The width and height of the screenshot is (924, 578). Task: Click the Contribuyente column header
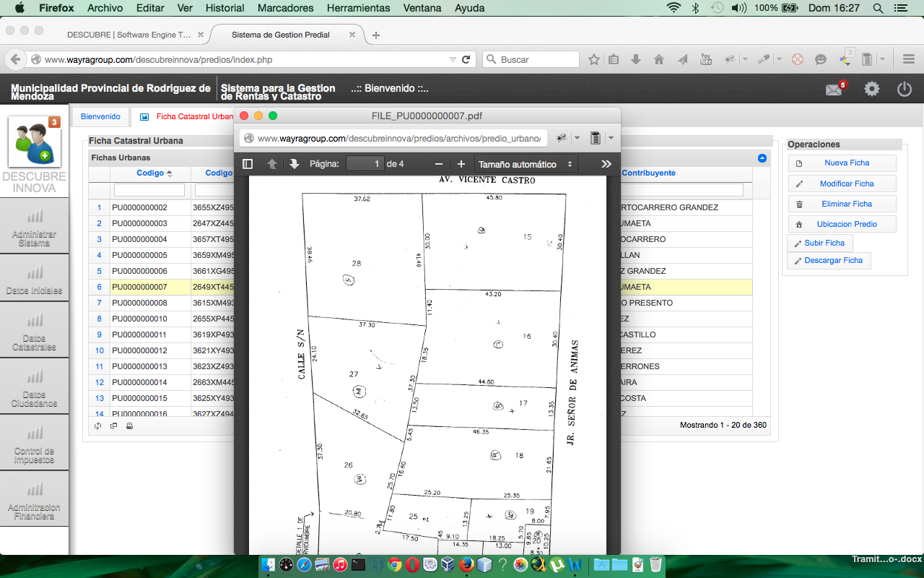[x=648, y=173]
